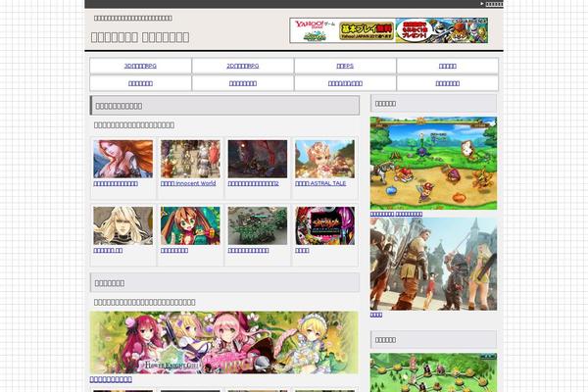Click the text link under pachinko thumbnail
The image size is (588, 392).
(x=302, y=250)
